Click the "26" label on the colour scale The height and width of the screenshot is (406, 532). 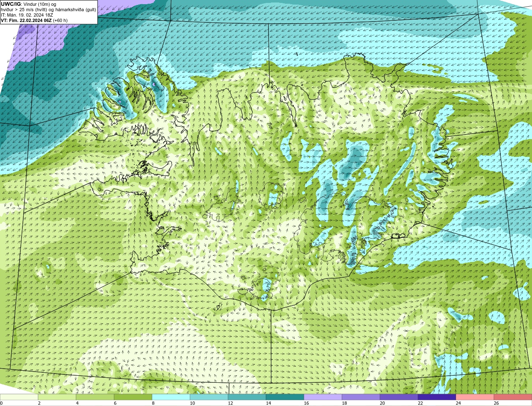(496, 403)
